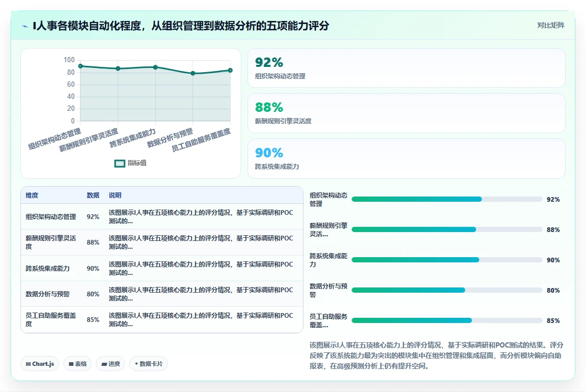Image resolution: width=586 pixels, height=392 pixels.
Task: Click the 85% cell in the table
Action: point(93,320)
